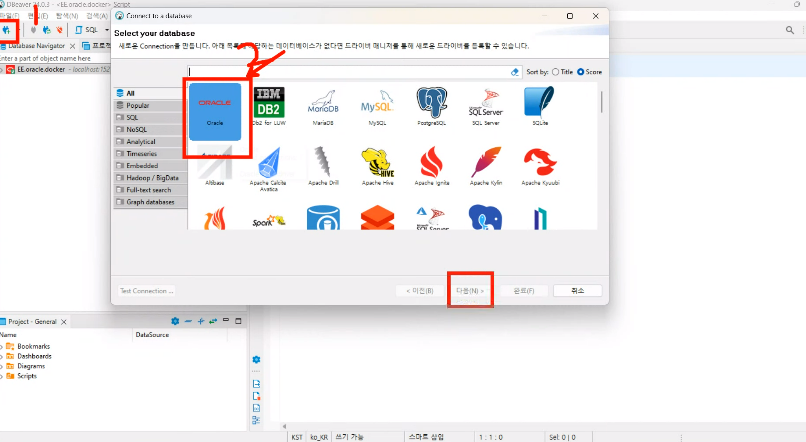The width and height of the screenshot is (806, 442).
Task: Click the KST timezone status bar entry
Action: (x=297, y=437)
